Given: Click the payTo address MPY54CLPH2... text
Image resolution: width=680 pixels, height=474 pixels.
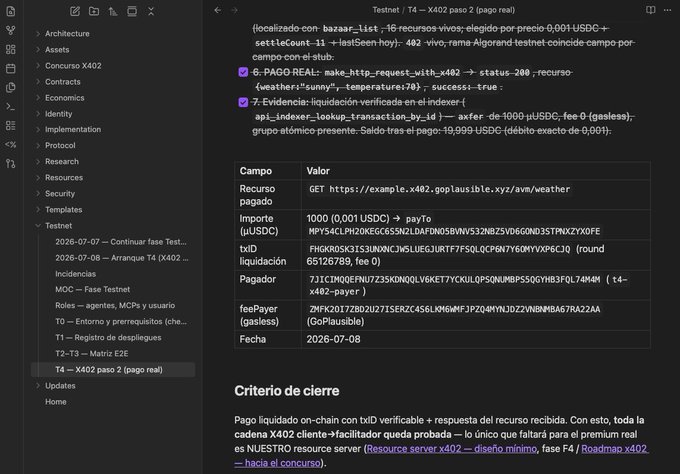Looking at the screenshot, I should pos(454,231).
